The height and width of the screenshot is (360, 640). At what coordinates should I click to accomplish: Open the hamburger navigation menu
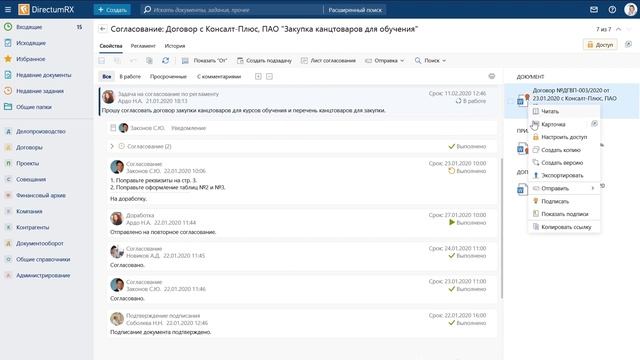8,9
